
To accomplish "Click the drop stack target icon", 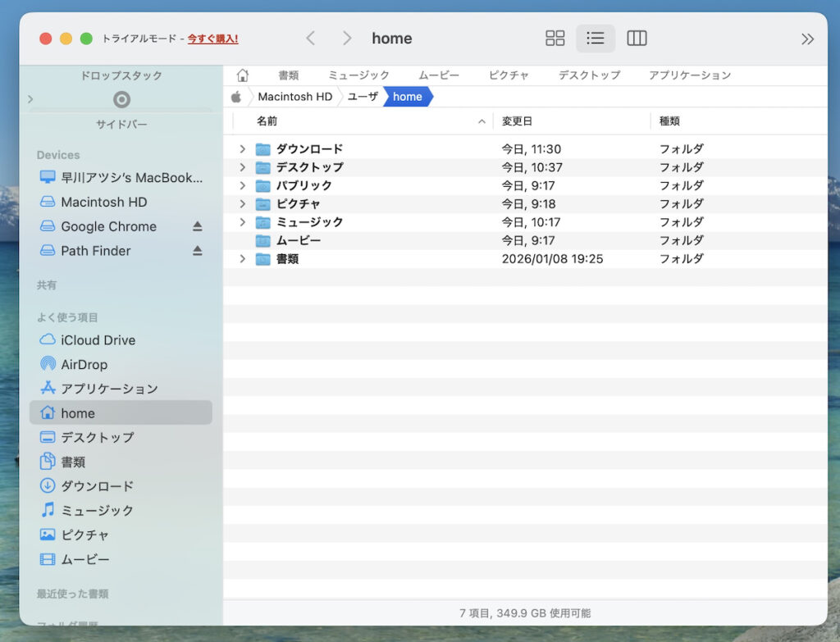I will click(121, 100).
